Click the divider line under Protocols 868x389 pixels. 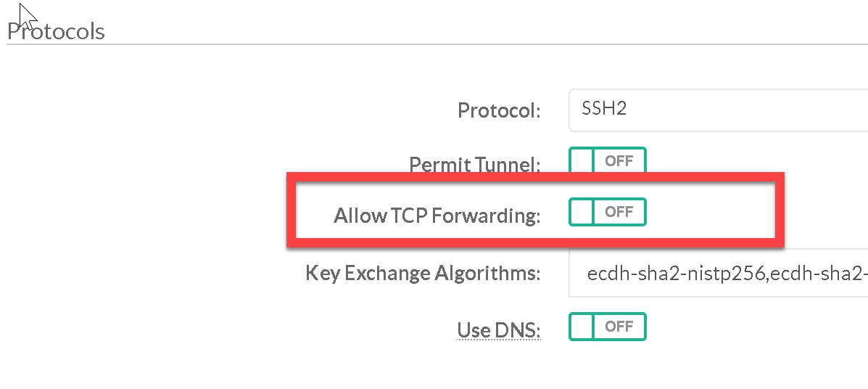435,45
